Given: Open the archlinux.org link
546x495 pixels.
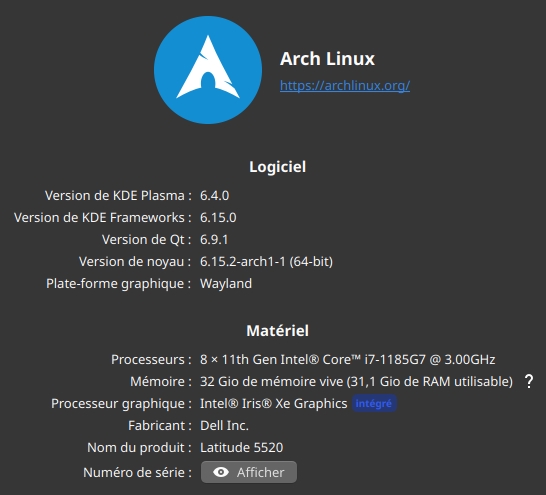Looking at the screenshot, I should (x=345, y=85).
